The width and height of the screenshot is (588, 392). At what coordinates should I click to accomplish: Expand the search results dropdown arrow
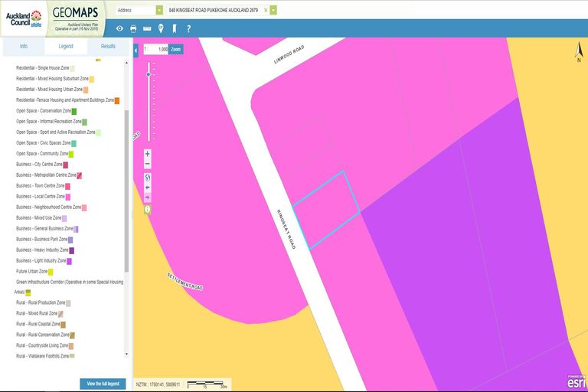click(273, 10)
